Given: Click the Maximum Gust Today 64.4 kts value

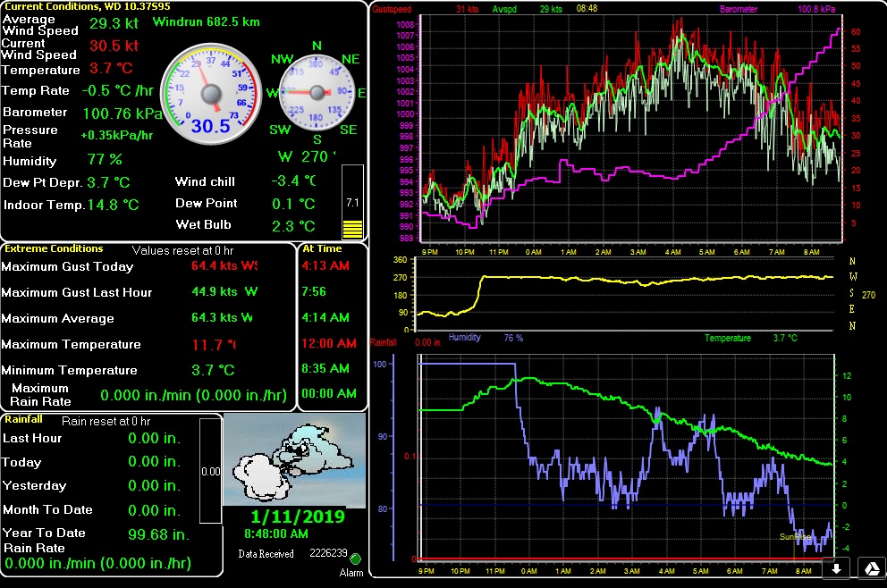Looking at the screenshot, I should 224,265.
